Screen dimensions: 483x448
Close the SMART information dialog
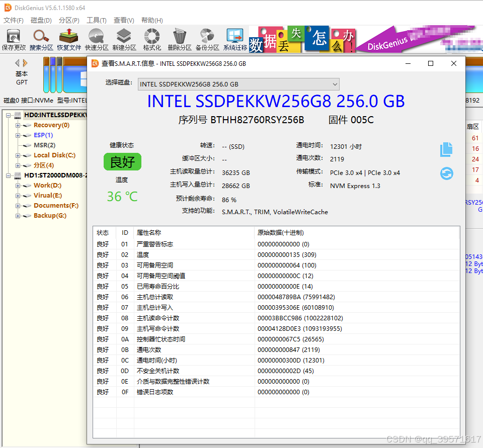click(x=453, y=63)
